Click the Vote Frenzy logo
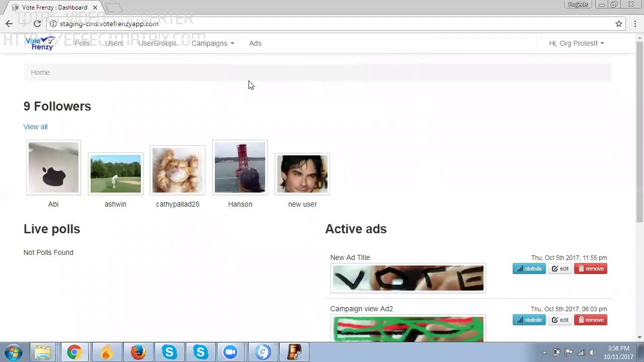 click(x=40, y=43)
